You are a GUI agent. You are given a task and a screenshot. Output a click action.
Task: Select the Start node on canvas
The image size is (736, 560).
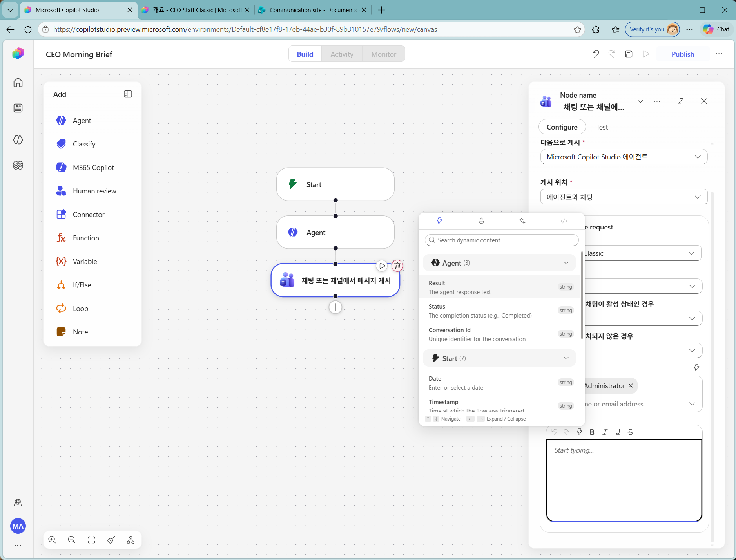pyautogui.click(x=335, y=184)
